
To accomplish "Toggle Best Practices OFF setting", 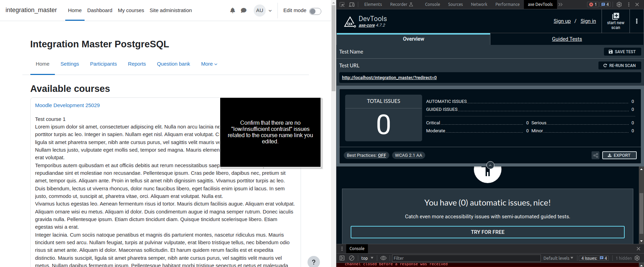I will point(366,155).
